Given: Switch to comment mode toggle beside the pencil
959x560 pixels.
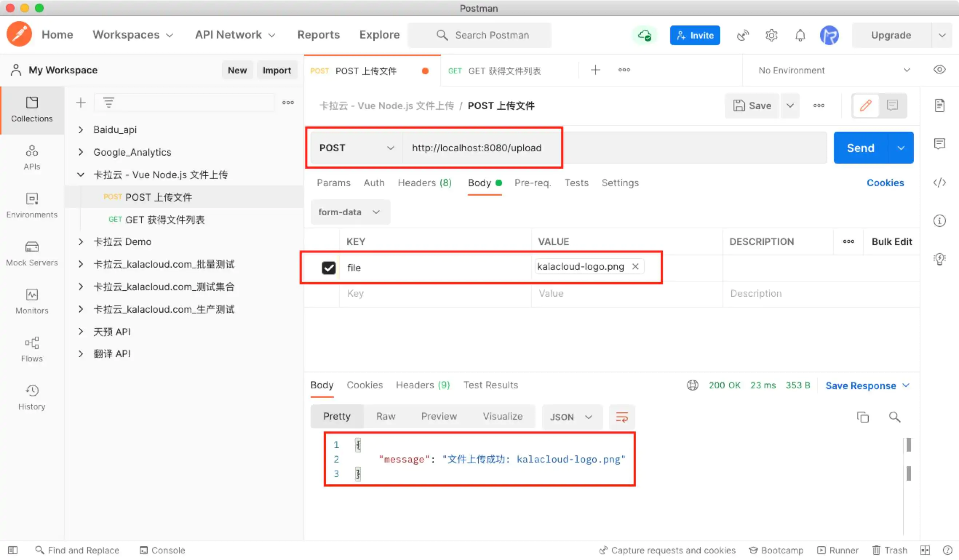Looking at the screenshot, I should pyautogui.click(x=892, y=105).
